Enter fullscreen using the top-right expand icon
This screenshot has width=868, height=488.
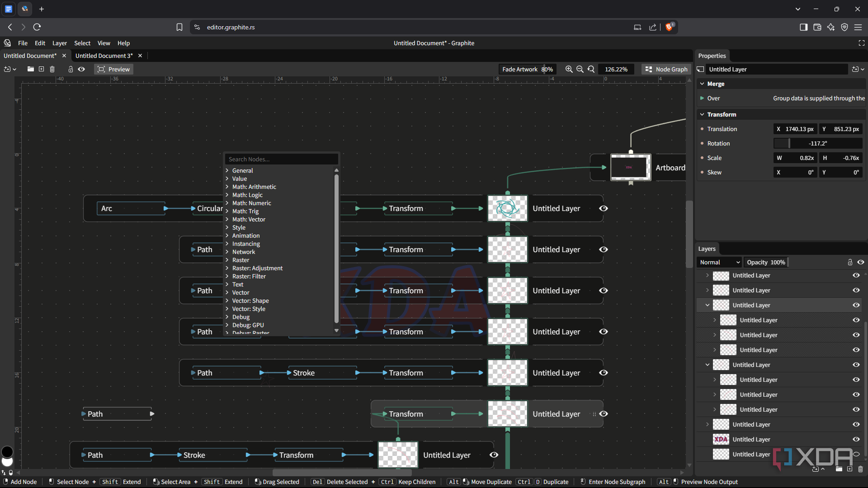861,43
